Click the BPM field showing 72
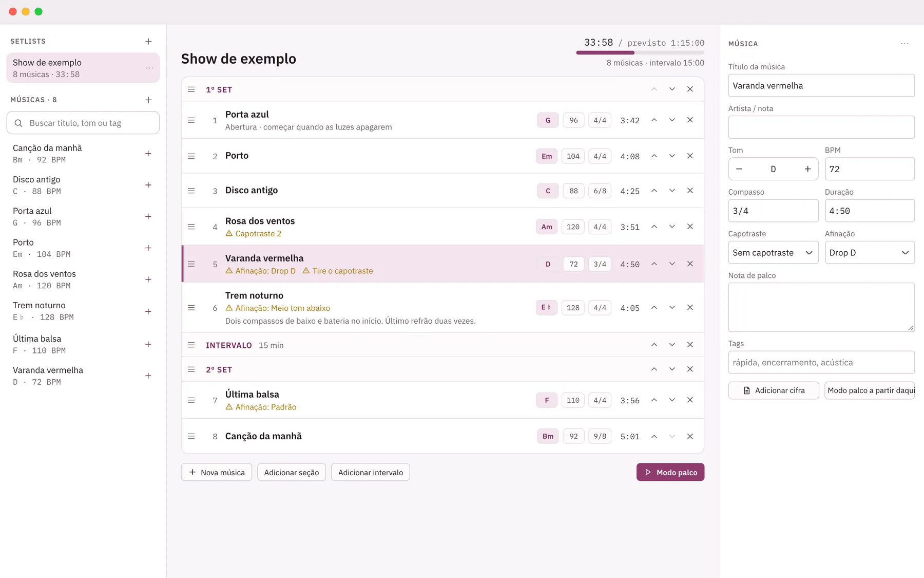The height and width of the screenshot is (578, 924). (x=870, y=169)
